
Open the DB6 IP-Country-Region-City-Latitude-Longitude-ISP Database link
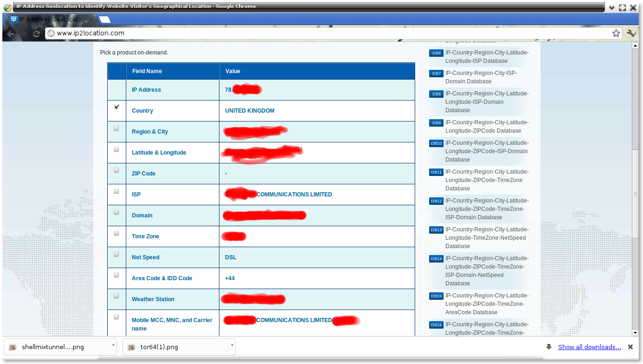[487, 57]
